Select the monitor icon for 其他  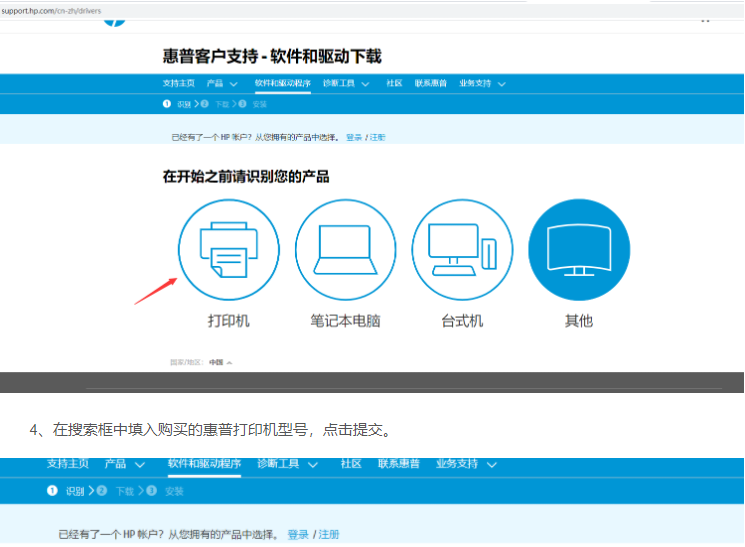tap(579, 250)
